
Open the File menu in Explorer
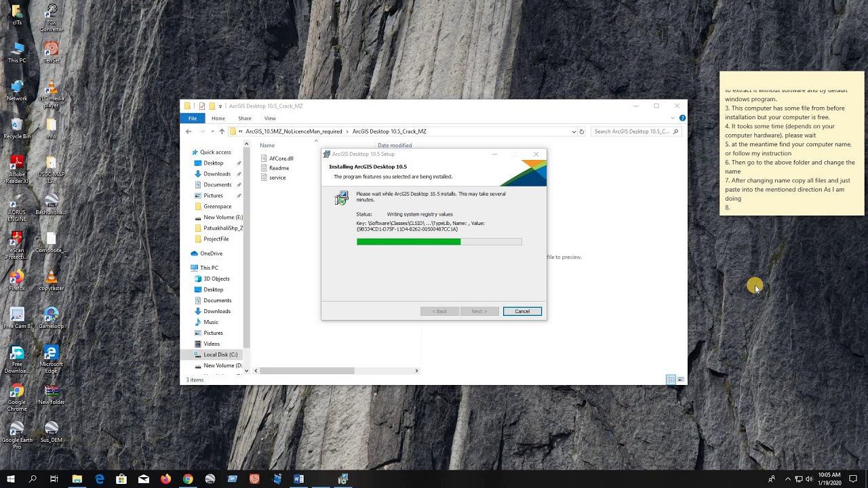[193, 118]
